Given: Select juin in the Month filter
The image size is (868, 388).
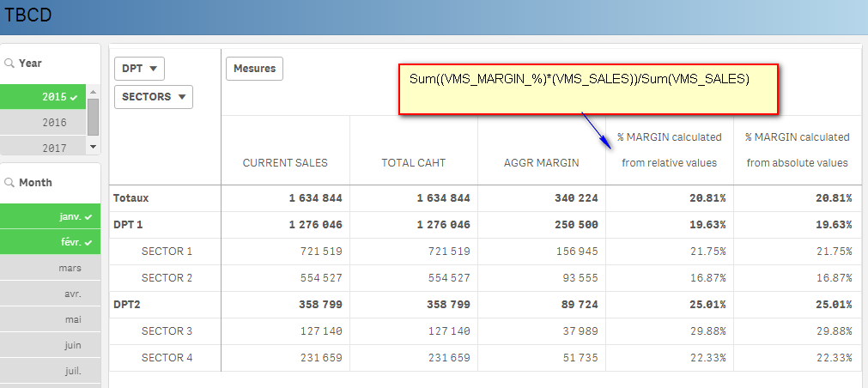Looking at the screenshot, I should pyautogui.click(x=51, y=345).
